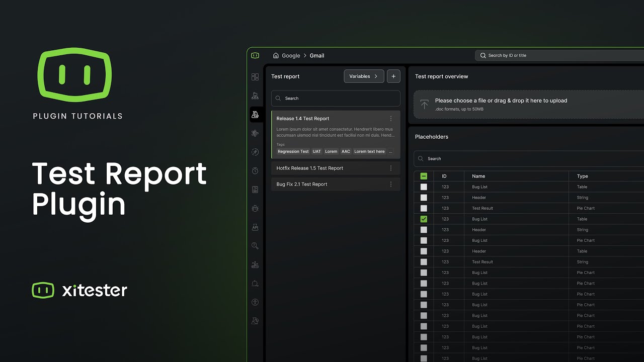
Task: Open the circular cycle arrow icon in sidebar
Action: [x=255, y=283]
